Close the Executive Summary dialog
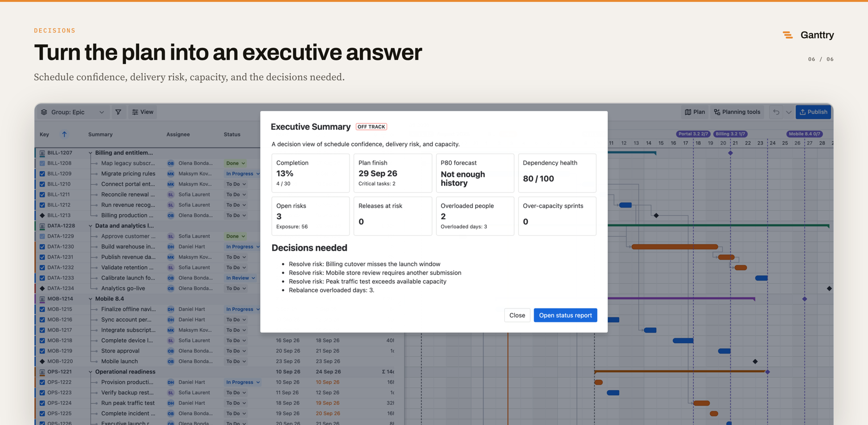Image resolution: width=868 pixels, height=425 pixels. [517, 315]
